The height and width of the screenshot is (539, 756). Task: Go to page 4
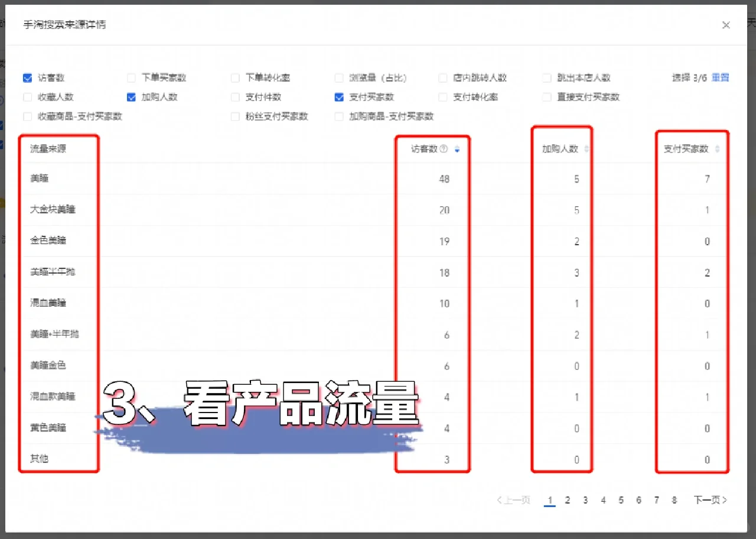(603, 500)
